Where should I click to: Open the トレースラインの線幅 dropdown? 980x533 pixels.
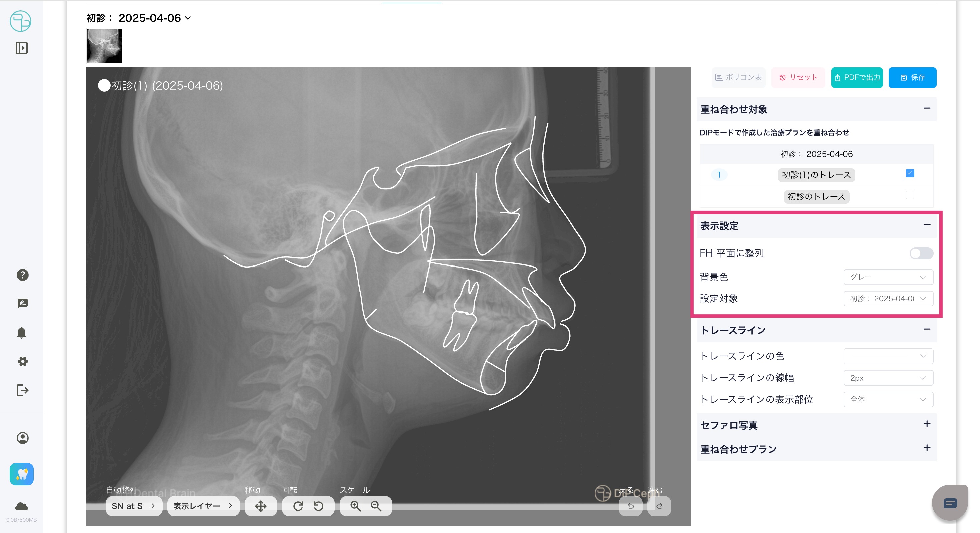click(x=888, y=378)
